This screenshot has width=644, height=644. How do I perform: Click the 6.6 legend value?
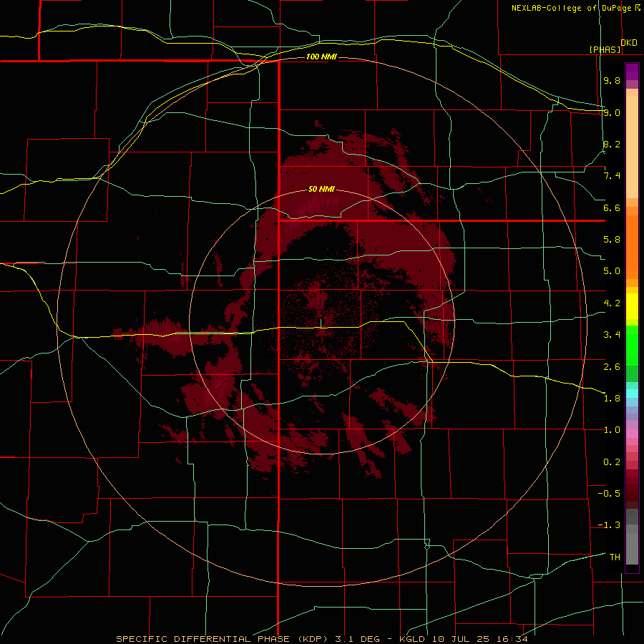coord(612,208)
